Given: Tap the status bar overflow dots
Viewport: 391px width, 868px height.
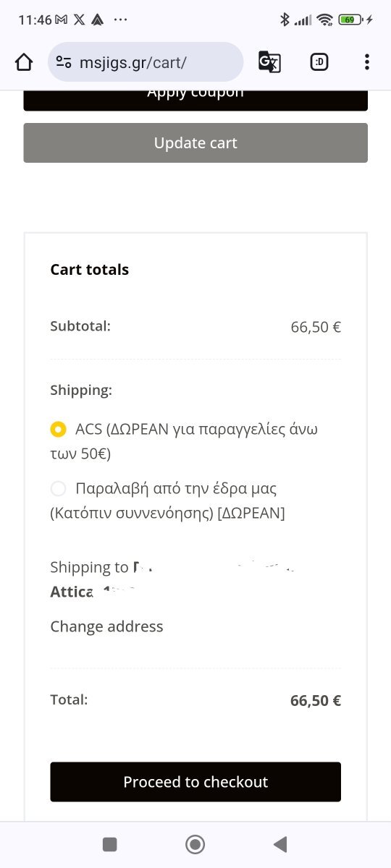Looking at the screenshot, I should [120, 20].
